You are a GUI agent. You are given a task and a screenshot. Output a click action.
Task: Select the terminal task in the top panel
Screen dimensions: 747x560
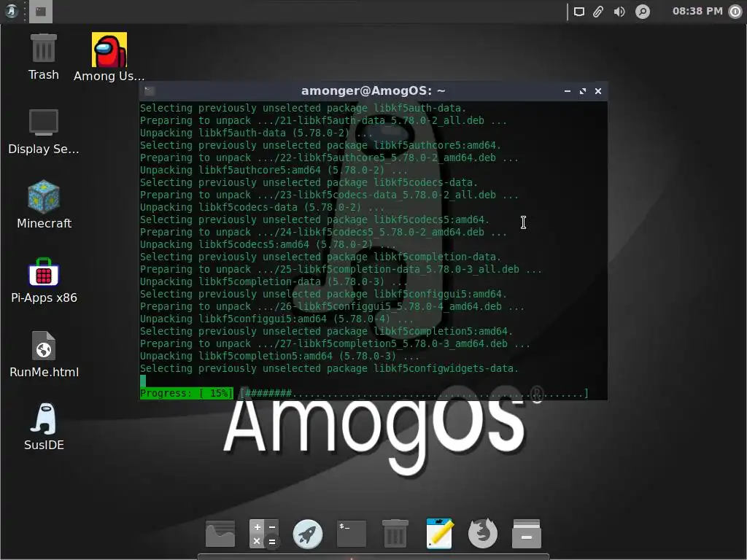pos(41,12)
